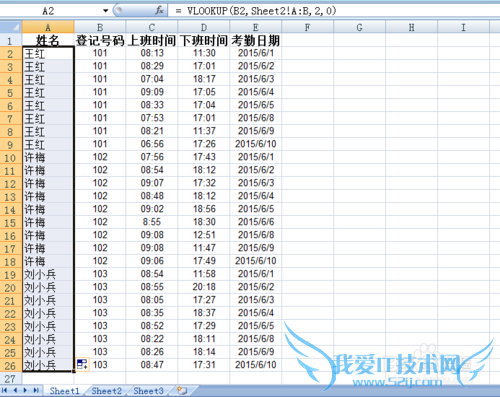500x397 pixels.
Task: Switch to the Sheet1 tab
Action: 64,391
